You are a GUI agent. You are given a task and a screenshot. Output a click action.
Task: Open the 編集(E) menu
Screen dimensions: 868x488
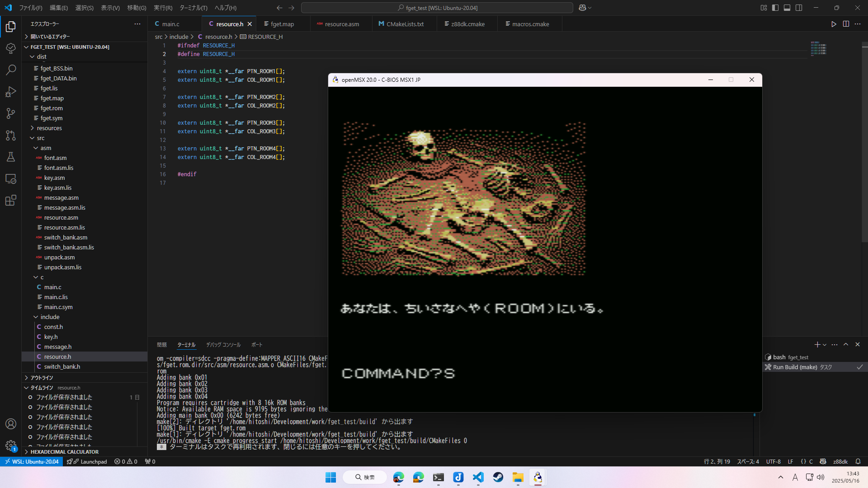(x=58, y=8)
